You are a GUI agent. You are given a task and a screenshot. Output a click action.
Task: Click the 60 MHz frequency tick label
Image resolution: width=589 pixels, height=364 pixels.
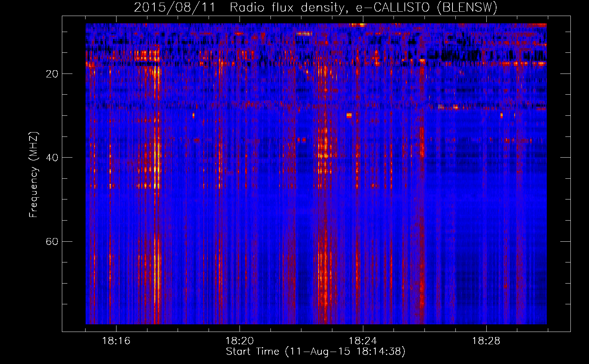(52, 241)
